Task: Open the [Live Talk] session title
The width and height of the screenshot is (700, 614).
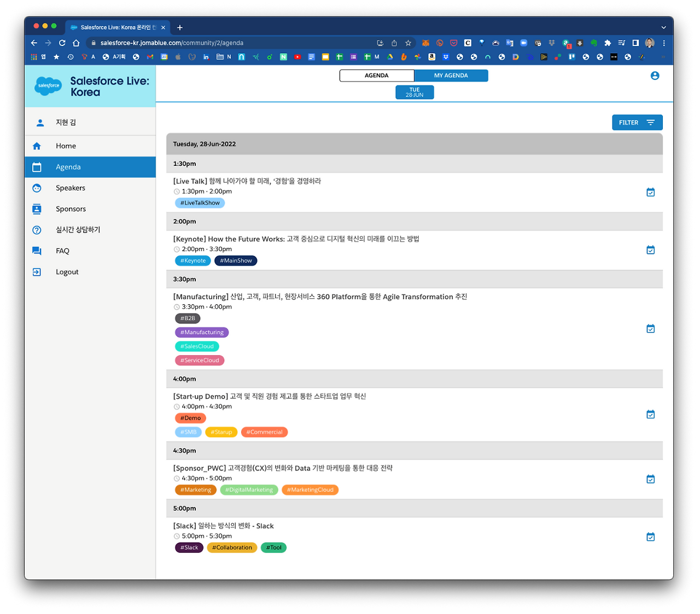Action: click(x=247, y=181)
